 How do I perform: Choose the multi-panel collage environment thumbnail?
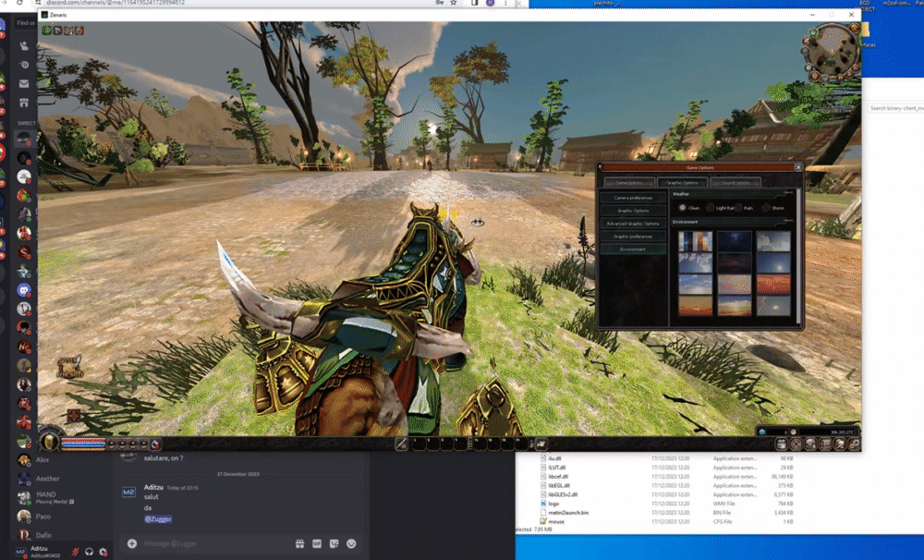(696, 241)
